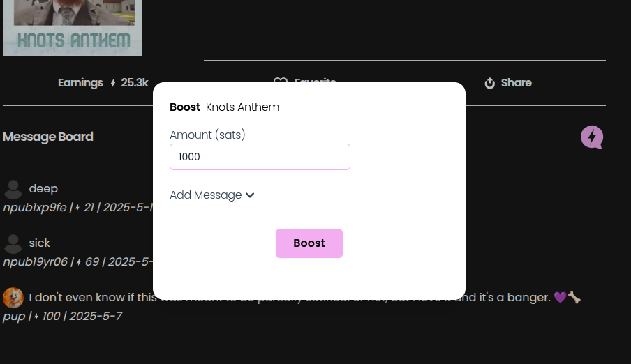This screenshot has width=631, height=364.
Task: Click pup's dog profile avatar
Action: 13,298
